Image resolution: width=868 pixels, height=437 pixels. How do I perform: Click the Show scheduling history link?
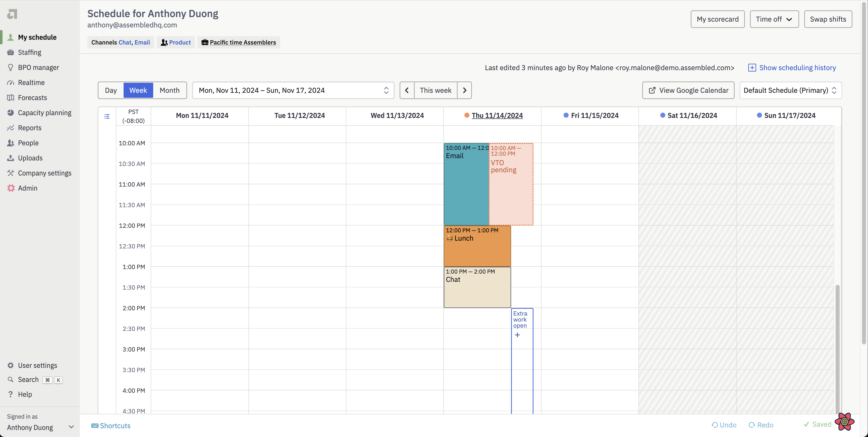(x=798, y=68)
